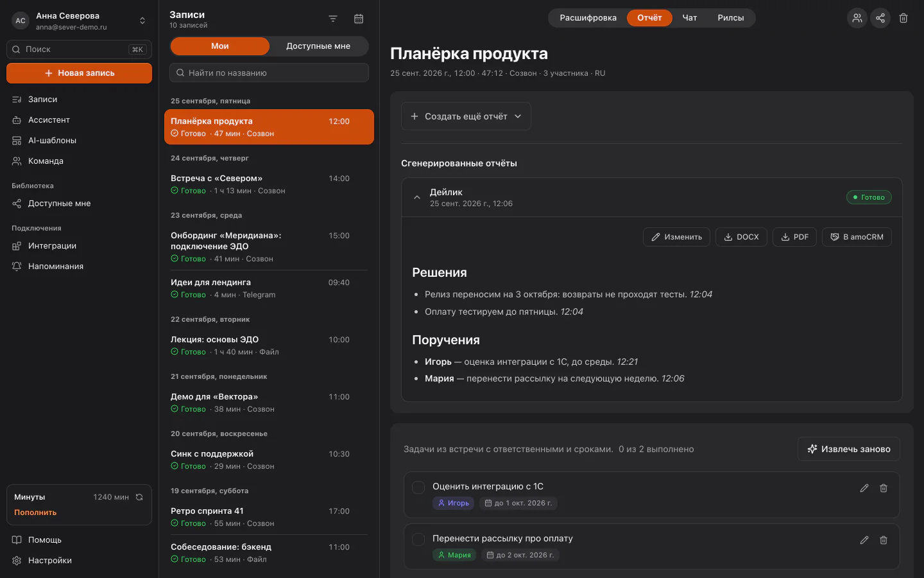The width and height of the screenshot is (924, 578).
Task: Check off task Оценить интеграцию с 1С
Action: pyautogui.click(x=418, y=487)
